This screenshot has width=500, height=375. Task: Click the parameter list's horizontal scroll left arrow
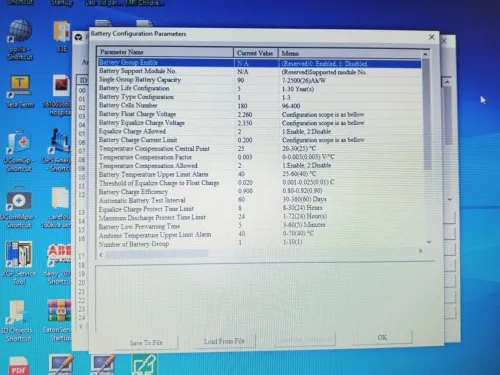tap(101, 255)
